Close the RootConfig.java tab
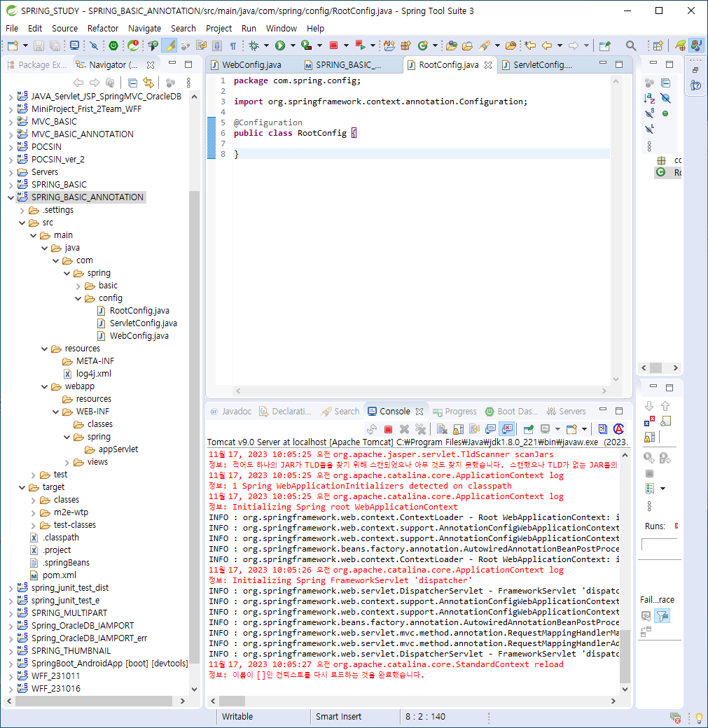The width and height of the screenshot is (708, 728). pyautogui.click(x=488, y=65)
